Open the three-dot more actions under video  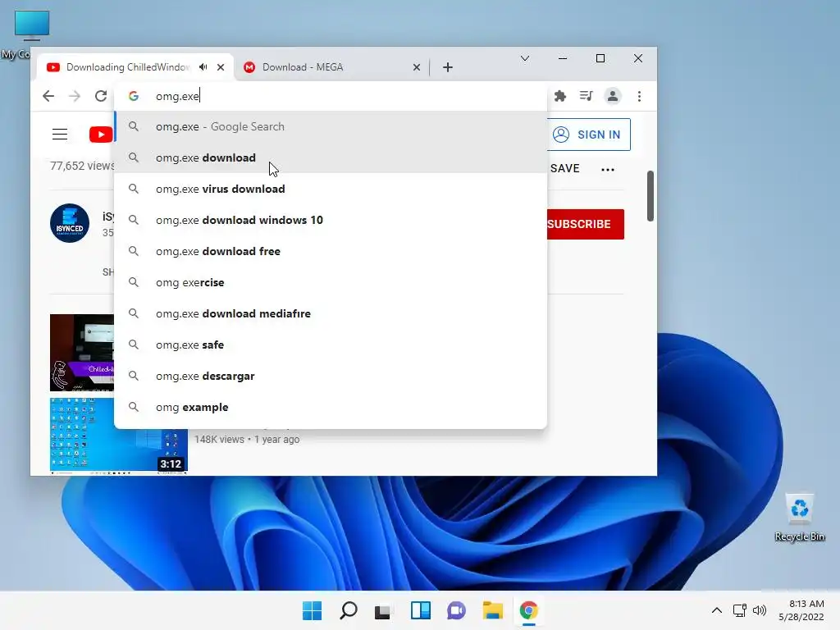click(608, 169)
